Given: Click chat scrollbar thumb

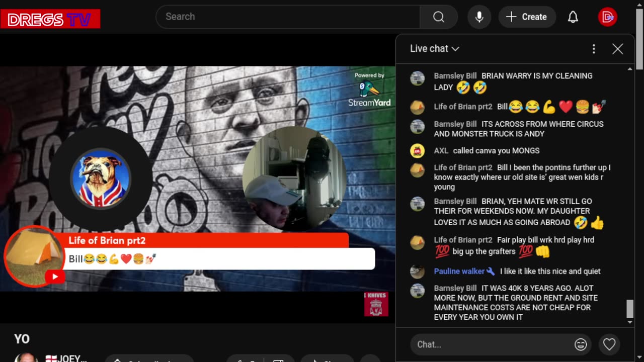Looking at the screenshot, I should (x=630, y=309).
